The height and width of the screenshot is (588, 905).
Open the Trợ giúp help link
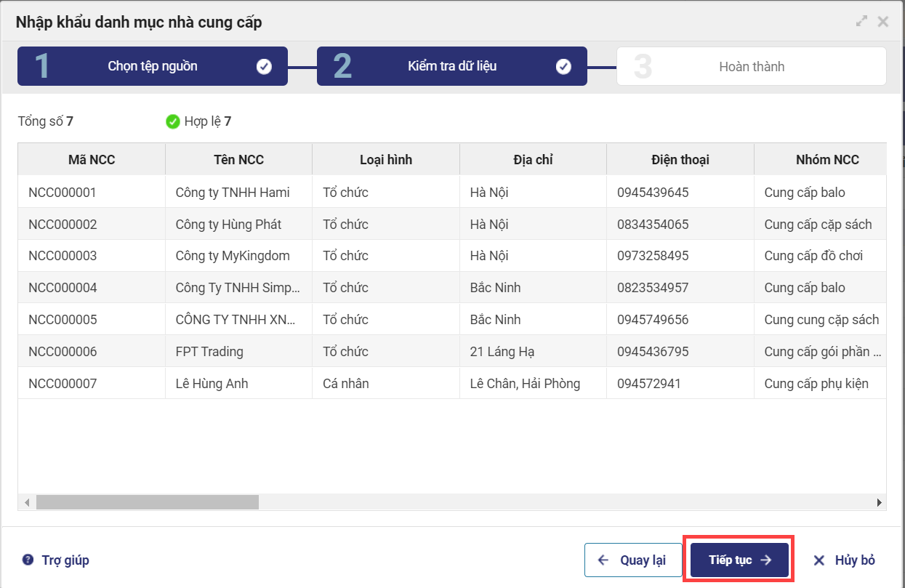click(x=65, y=560)
